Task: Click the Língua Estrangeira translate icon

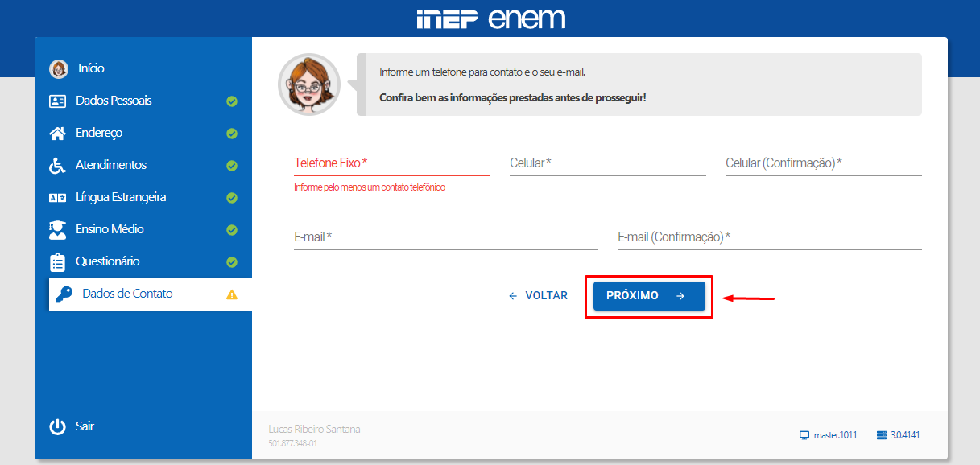Action: point(57,198)
